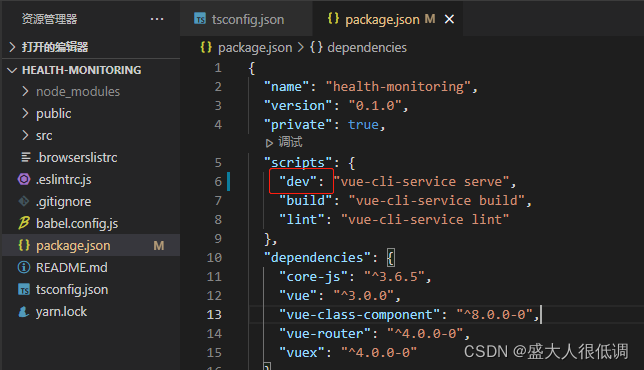Click the "vue-cli-service lint" value

(x=425, y=219)
